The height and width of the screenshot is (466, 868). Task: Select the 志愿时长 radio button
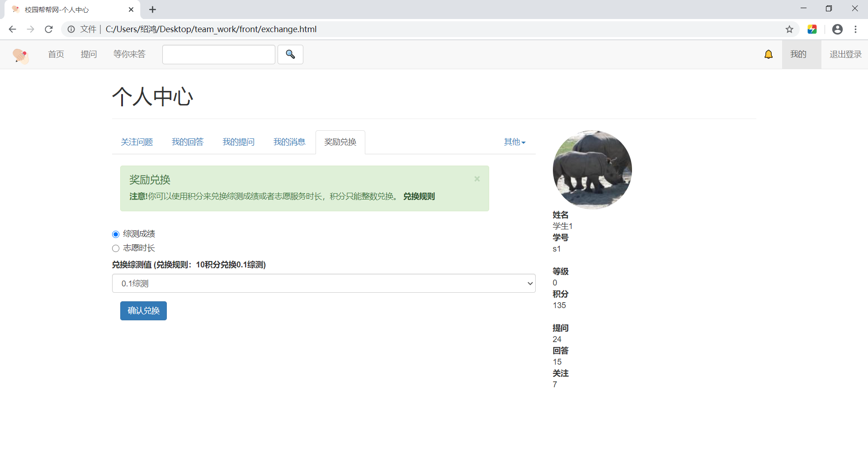[116, 248]
